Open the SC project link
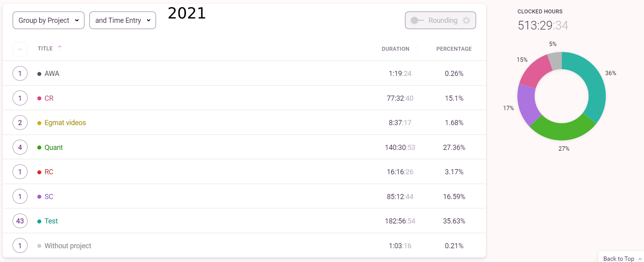The image size is (644, 262). 49,197
